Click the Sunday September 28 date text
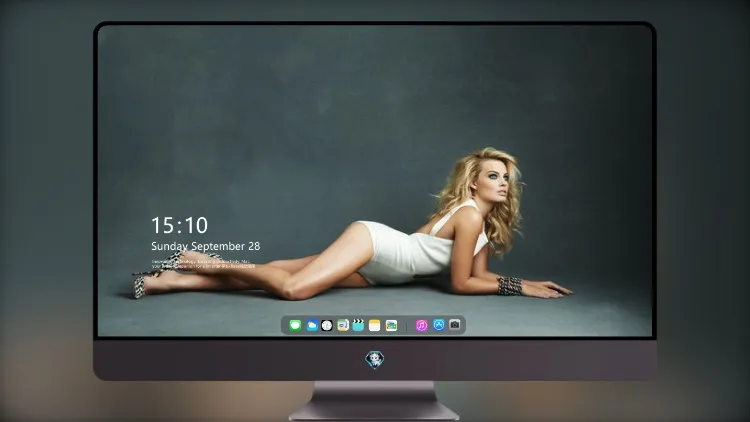Screen dimensions: 750x422 [x=206, y=246]
